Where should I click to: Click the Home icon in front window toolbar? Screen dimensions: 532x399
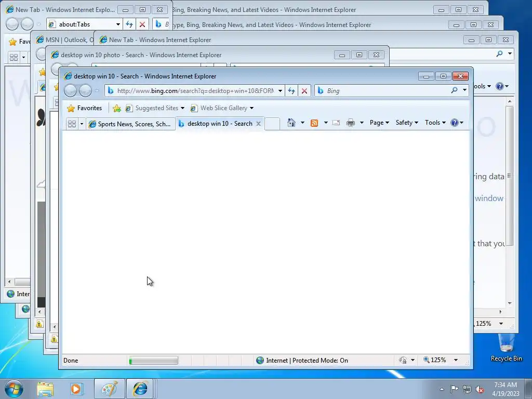pyautogui.click(x=291, y=123)
